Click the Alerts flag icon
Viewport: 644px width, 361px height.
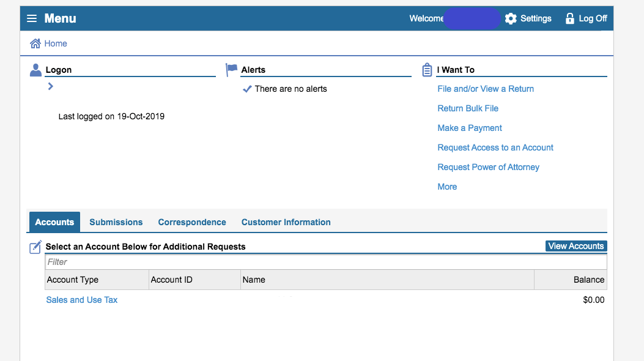pos(231,69)
